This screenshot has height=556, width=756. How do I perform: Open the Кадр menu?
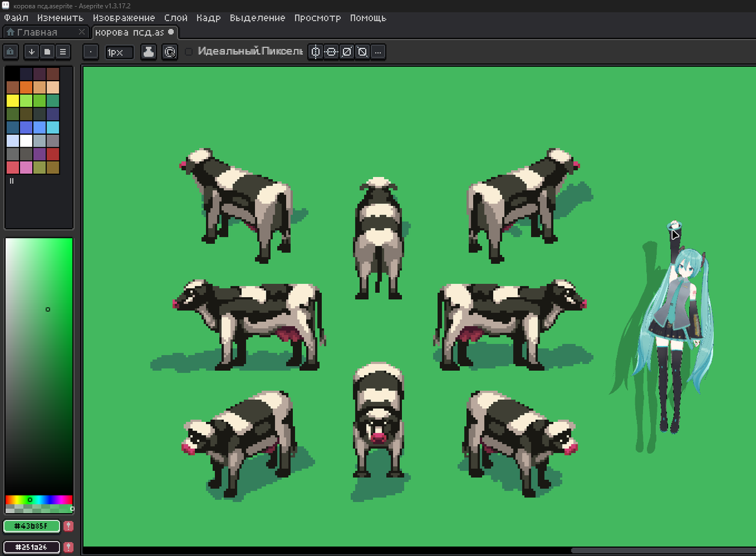[209, 18]
